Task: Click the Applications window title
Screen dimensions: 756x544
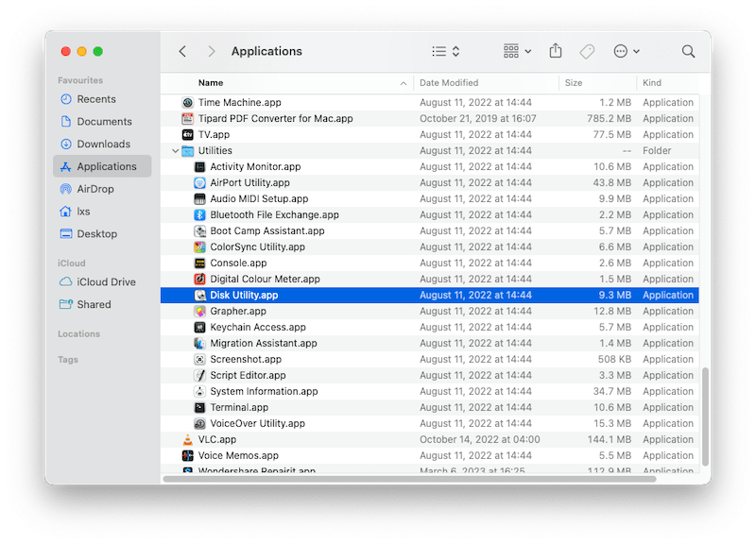Action: [x=266, y=51]
